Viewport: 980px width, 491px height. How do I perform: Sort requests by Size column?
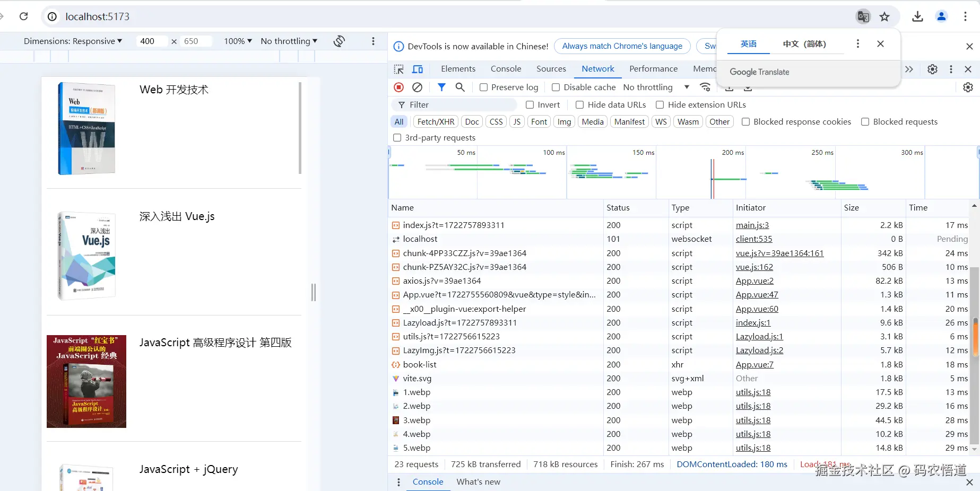(x=873, y=208)
